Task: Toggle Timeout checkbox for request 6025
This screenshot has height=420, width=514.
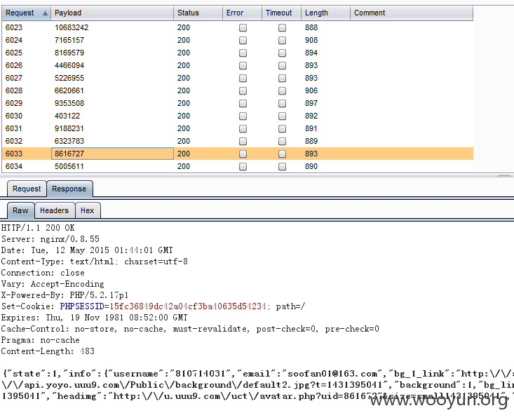Action: tap(282, 53)
